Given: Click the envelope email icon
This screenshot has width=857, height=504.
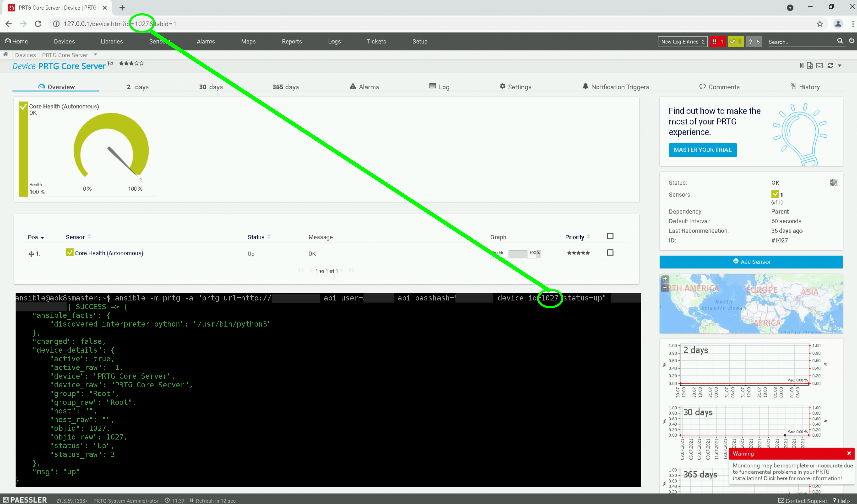Looking at the screenshot, I should click(x=820, y=66).
